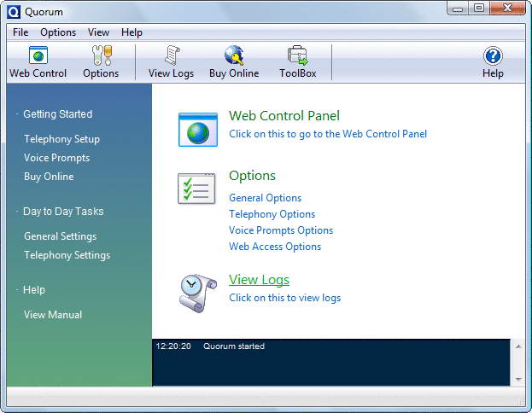
Task: Click 'Click on this to view logs' link
Action: click(x=284, y=298)
